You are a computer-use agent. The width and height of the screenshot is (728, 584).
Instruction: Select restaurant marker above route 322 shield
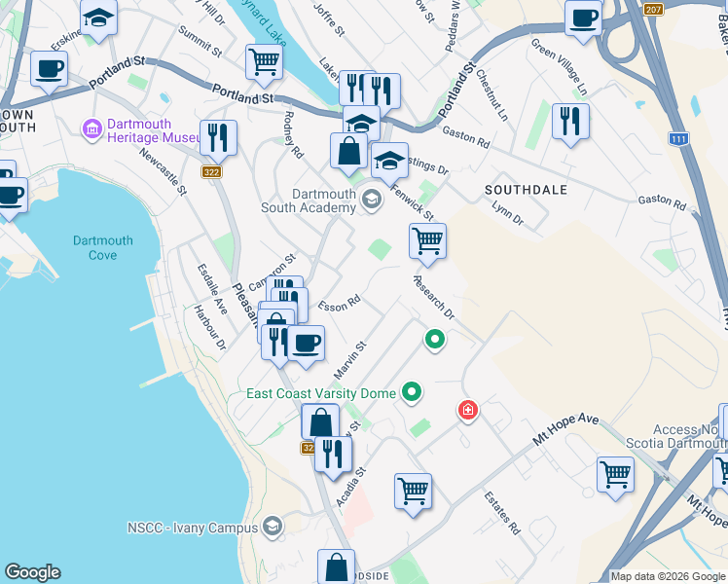[218, 141]
